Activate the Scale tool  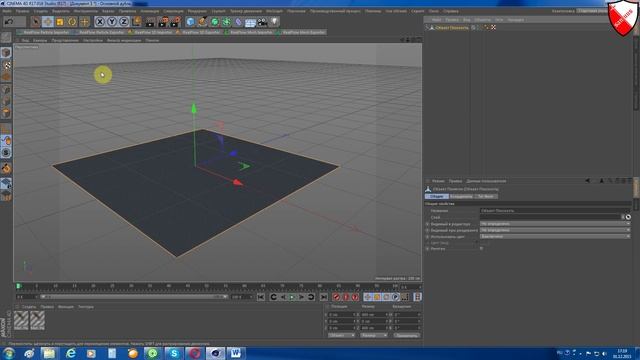tap(60, 22)
